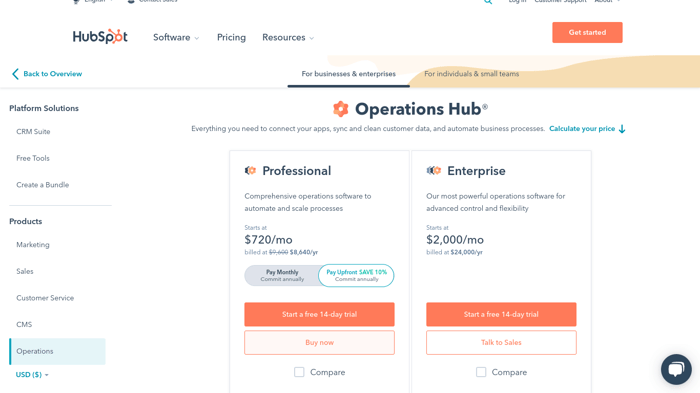
Task: Click the Calculate your price link
Action: (x=582, y=129)
